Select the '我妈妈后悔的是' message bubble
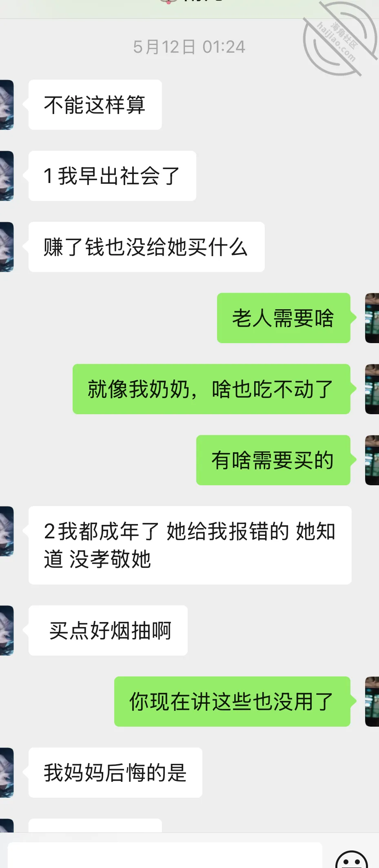379x868 pixels. (x=115, y=772)
